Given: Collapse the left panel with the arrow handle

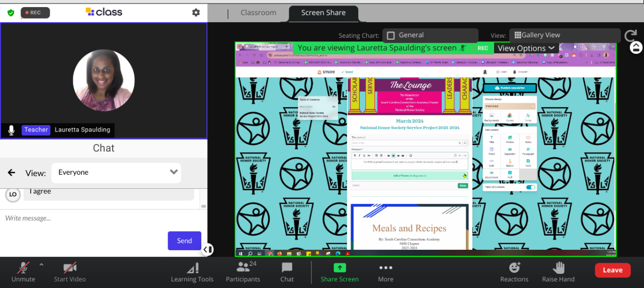Looking at the screenshot, I should pyautogui.click(x=207, y=249).
